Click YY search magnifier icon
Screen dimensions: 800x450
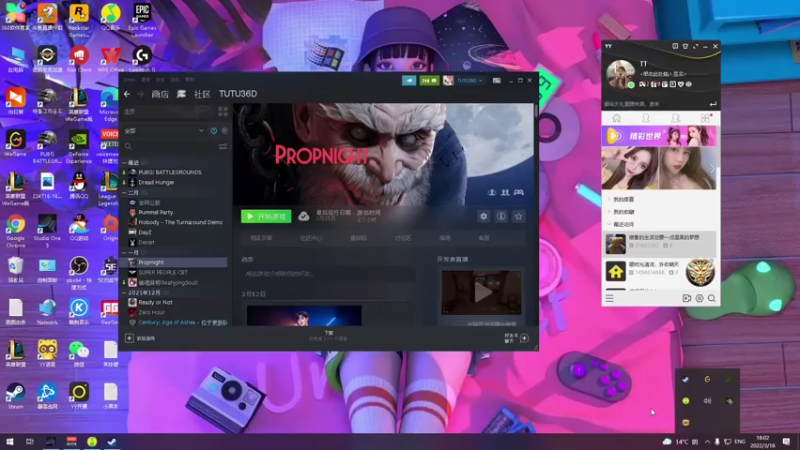click(712, 298)
